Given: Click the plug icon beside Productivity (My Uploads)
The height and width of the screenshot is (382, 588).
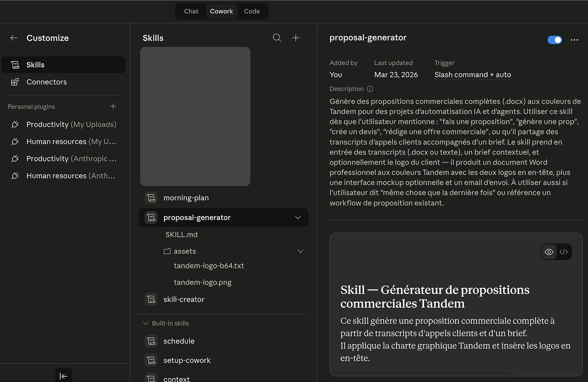Looking at the screenshot, I should [x=15, y=125].
